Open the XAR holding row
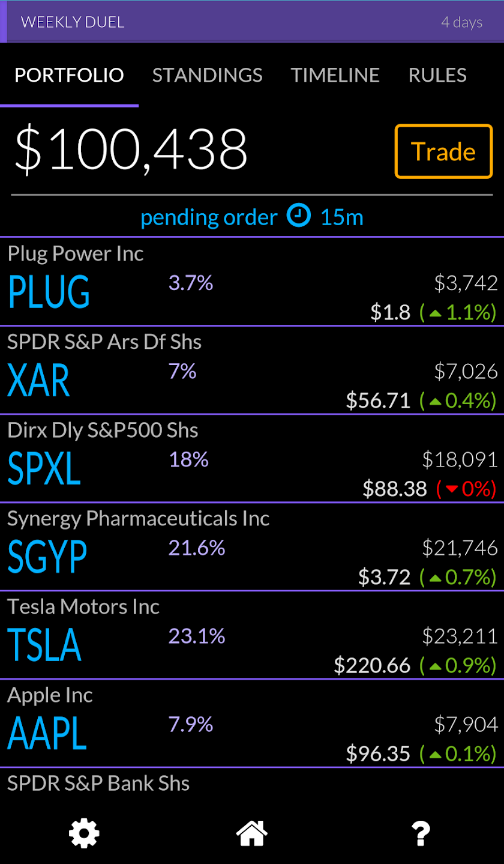Viewport: 504px width, 864px height. coord(252,370)
